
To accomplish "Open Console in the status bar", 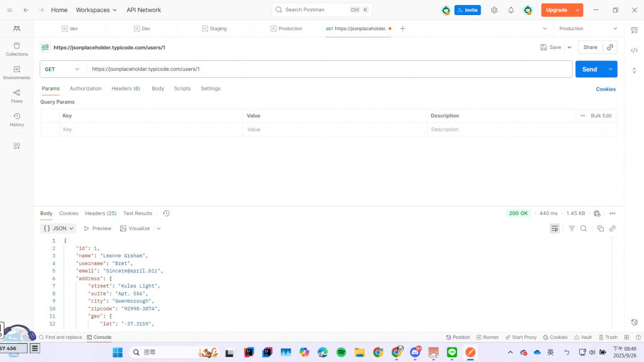I will point(99,337).
